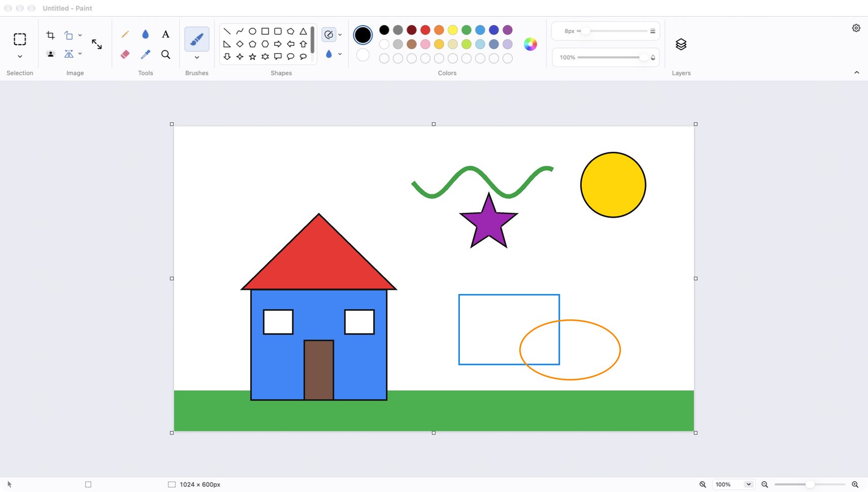
Task: Open the Layers panel icon
Action: pos(681,44)
